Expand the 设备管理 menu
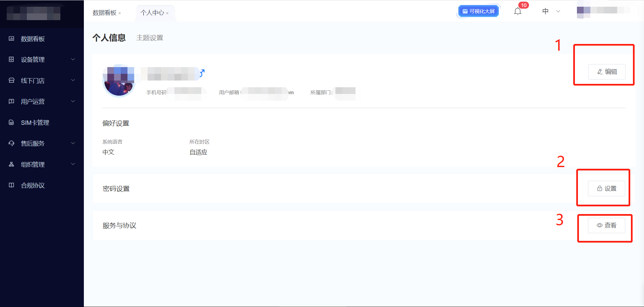The image size is (644, 307). (73, 59)
